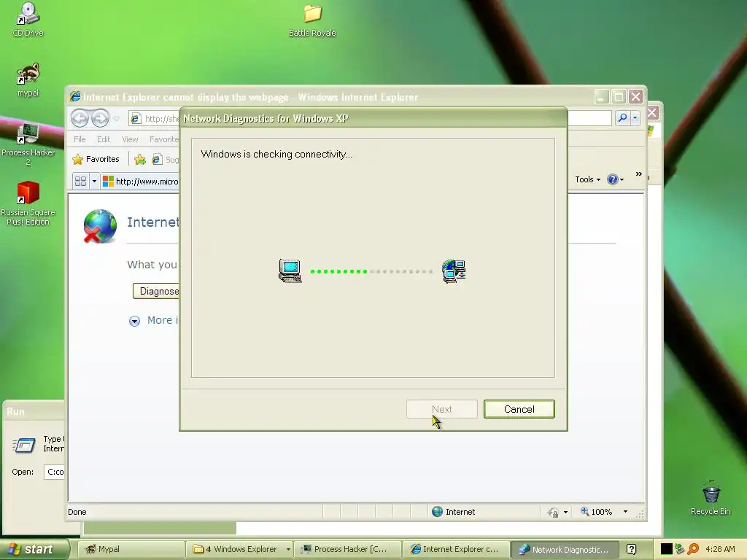Click the Open input field in Run dialog
The image size is (747, 560).
(54, 472)
